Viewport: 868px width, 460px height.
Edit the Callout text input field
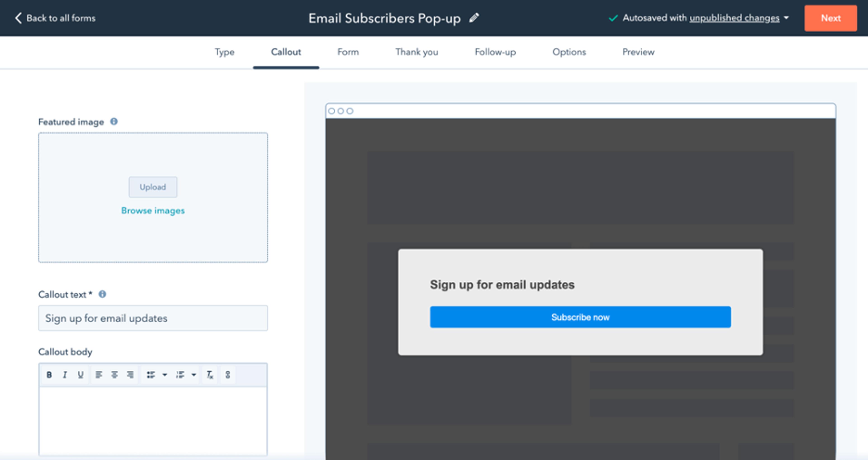coord(153,318)
